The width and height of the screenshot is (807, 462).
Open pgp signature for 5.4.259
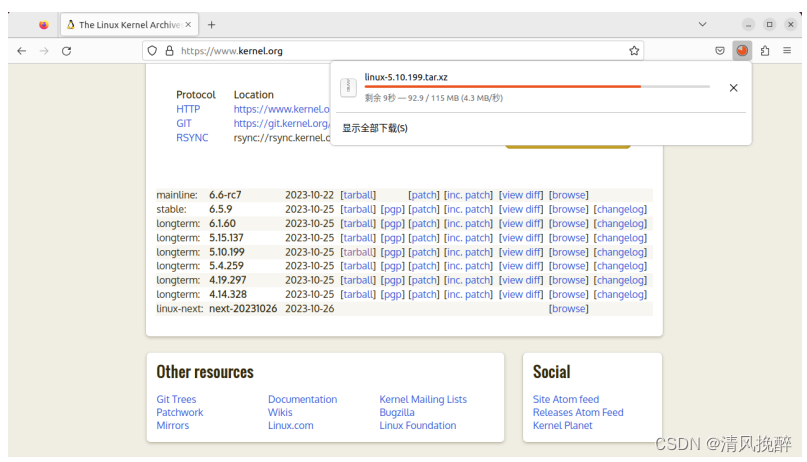click(x=393, y=266)
